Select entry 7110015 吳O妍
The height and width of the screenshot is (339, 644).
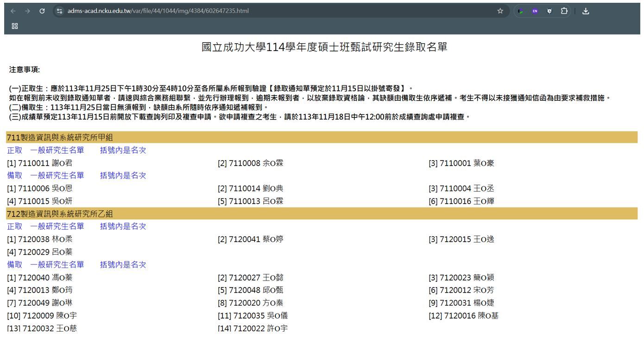tap(39, 201)
